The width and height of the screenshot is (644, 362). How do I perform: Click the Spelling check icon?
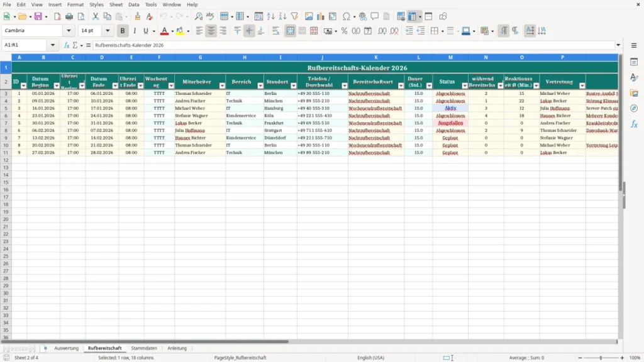click(210, 16)
